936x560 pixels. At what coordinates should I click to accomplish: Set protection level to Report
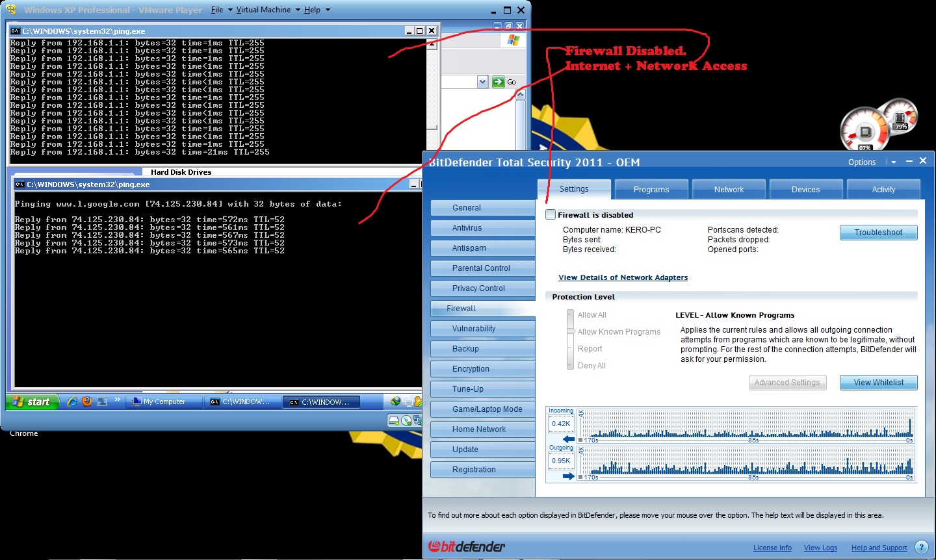tap(590, 349)
